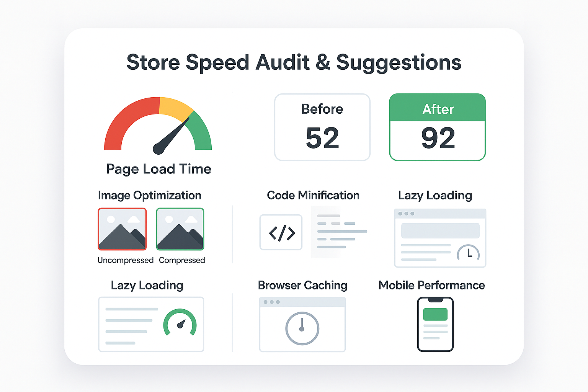Open the Lazy Loading browser window icon
Screen dimensions: 588x392
439,237
